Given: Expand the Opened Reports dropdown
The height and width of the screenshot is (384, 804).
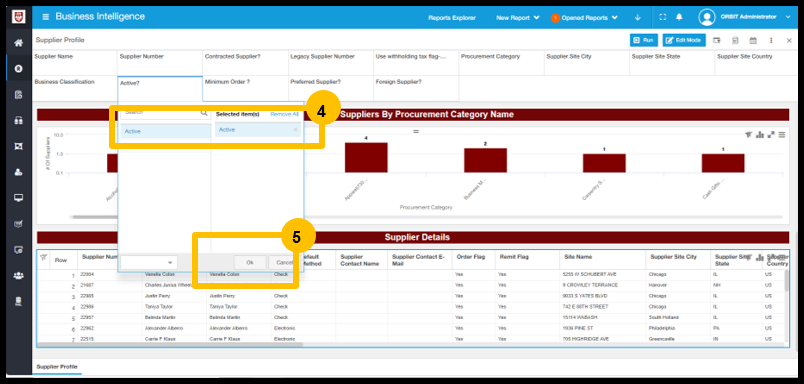Looking at the screenshot, I should tap(585, 17).
